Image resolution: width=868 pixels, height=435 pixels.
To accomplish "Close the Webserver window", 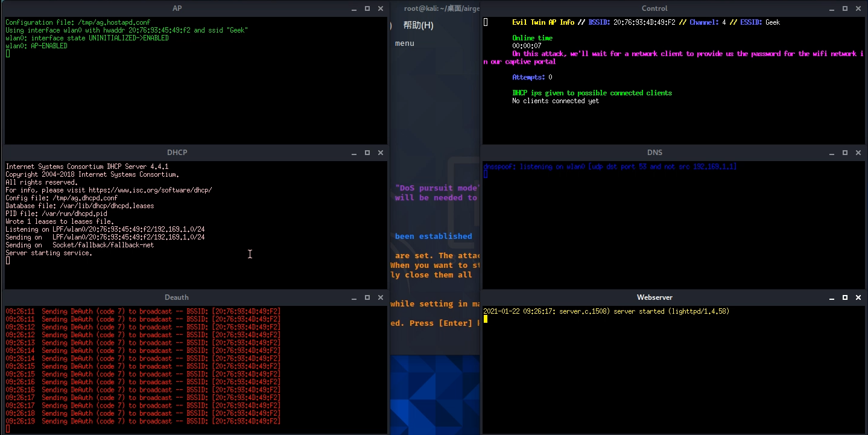I will 858,297.
